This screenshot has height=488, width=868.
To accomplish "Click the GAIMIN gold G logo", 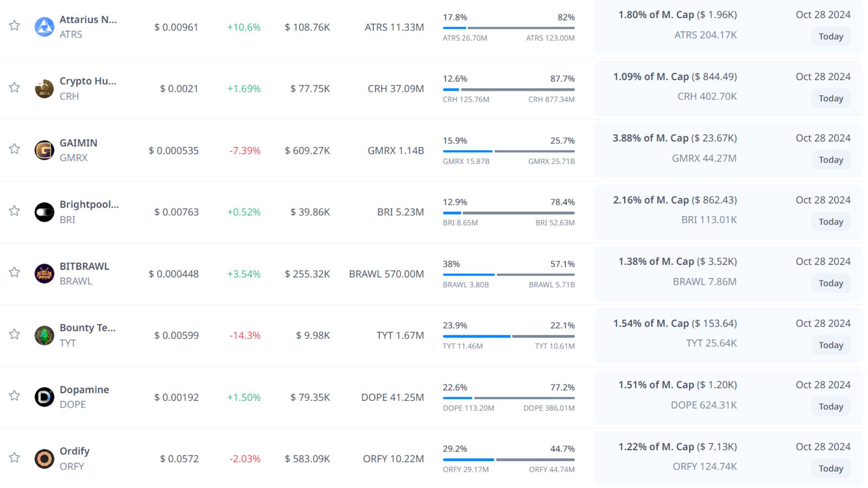I will [x=44, y=150].
